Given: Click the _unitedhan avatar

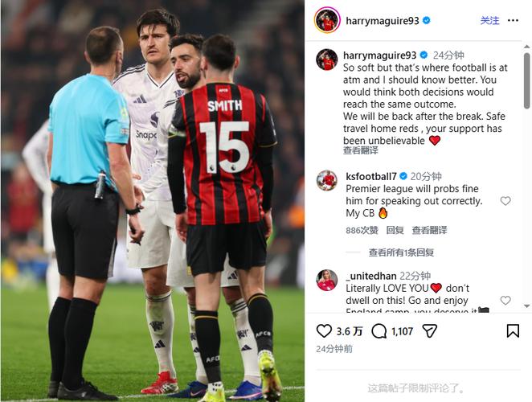Looking at the screenshot, I should (x=327, y=280).
